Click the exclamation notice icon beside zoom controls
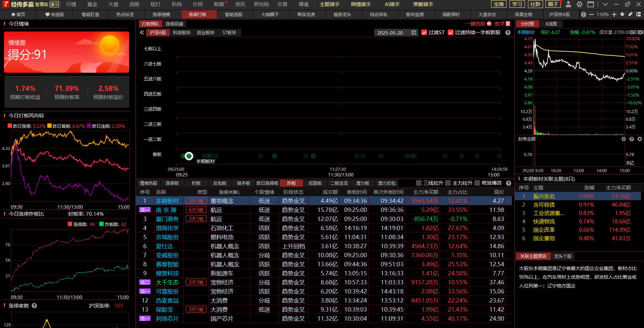The image size is (644, 328). tap(584, 14)
